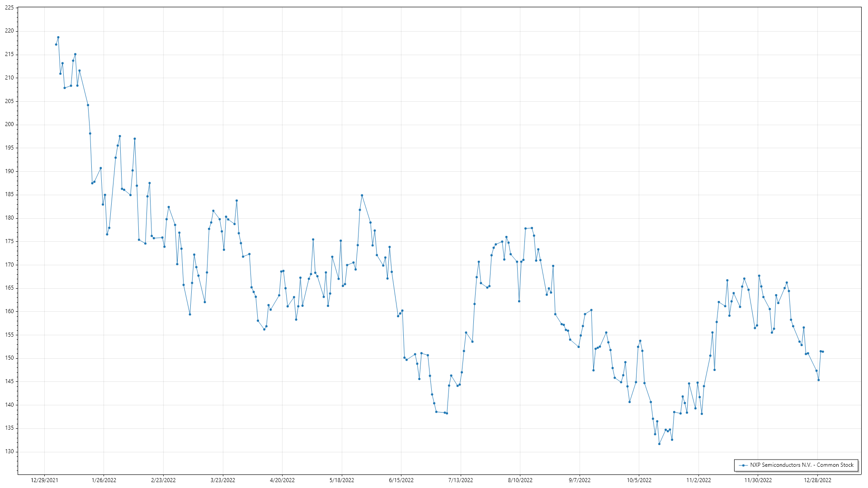Click the 8/10/2022 x-axis date label
The image size is (868, 488).
click(520, 480)
